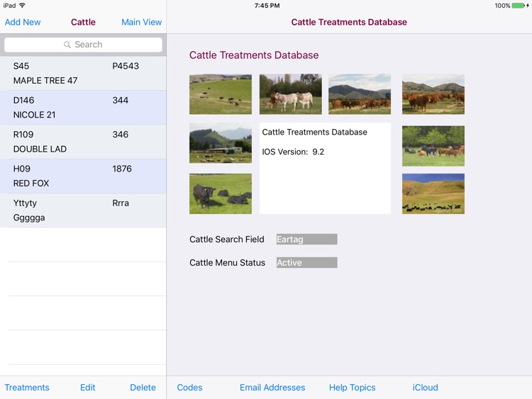
Task: Tap the magnifier icon in the search bar
Action: click(x=67, y=45)
